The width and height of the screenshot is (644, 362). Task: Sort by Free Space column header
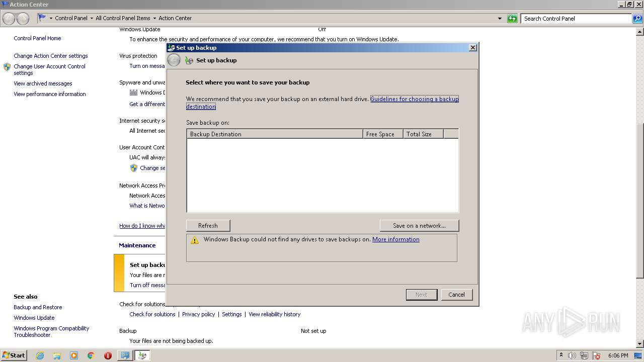[383, 134]
